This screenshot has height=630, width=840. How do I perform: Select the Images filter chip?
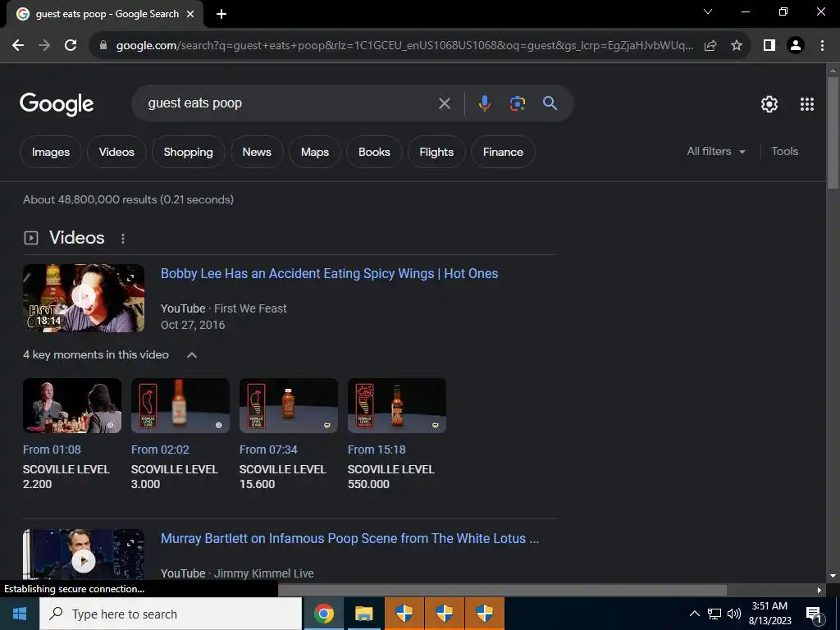51,152
